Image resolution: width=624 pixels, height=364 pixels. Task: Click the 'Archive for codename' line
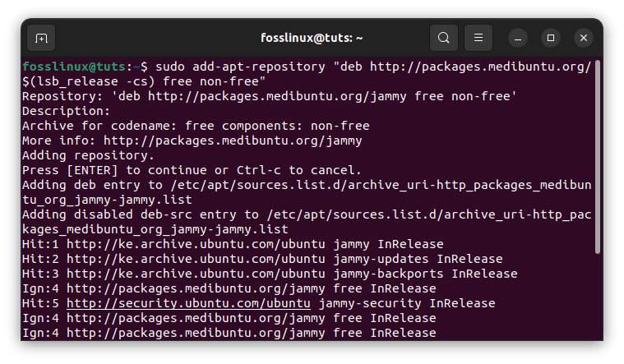tap(196, 126)
